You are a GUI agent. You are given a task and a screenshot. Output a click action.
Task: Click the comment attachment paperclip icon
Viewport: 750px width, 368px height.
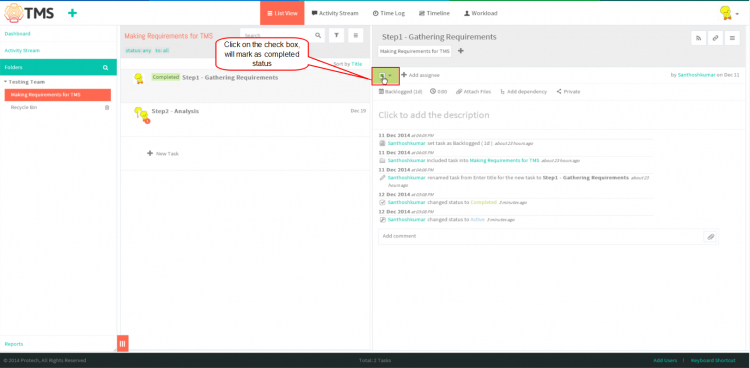[x=711, y=236]
